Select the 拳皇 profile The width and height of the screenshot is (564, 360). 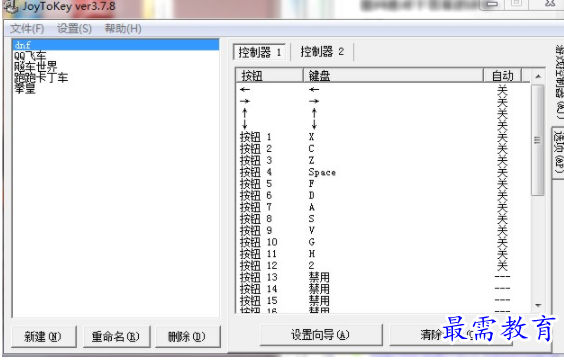(x=115, y=88)
